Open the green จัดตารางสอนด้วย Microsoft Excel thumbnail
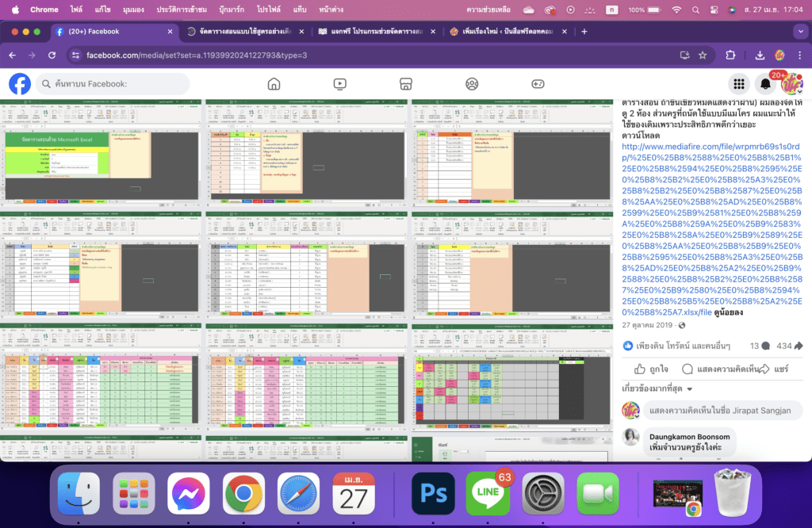The image size is (812, 528). pos(101,154)
